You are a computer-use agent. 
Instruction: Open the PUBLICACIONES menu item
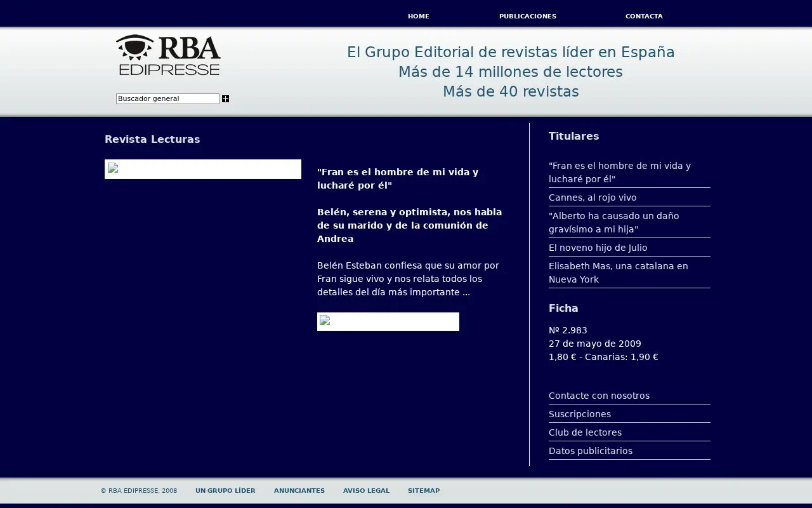coord(528,17)
